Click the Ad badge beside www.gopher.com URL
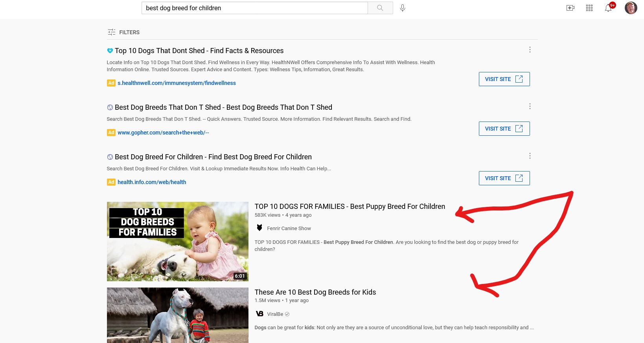The image size is (644, 343). [111, 133]
